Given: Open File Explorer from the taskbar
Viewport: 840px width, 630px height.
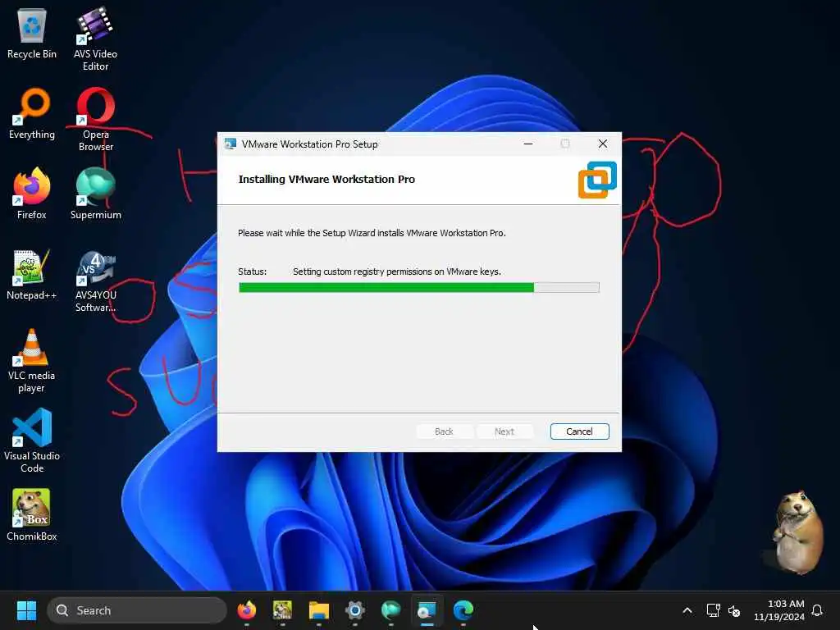Looking at the screenshot, I should click(319, 610).
